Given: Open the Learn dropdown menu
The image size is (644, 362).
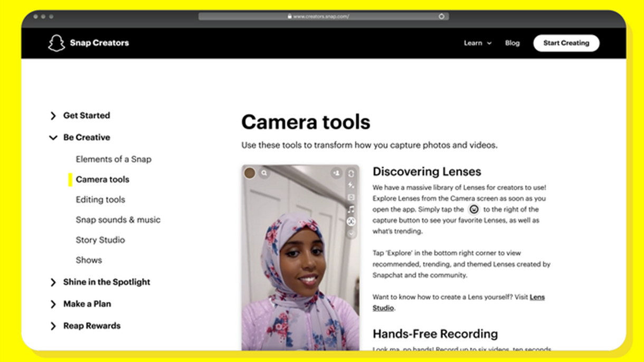Looking at the screenshot, I should [478, 43].
